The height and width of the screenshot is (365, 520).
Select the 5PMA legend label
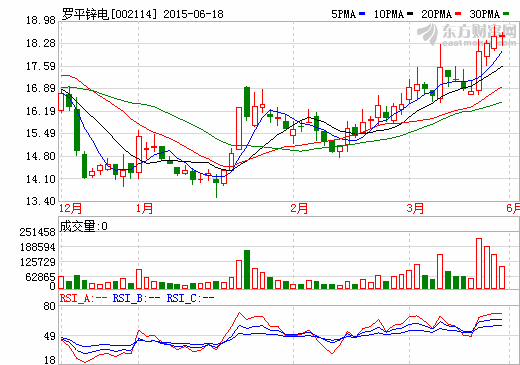point(344,14)
